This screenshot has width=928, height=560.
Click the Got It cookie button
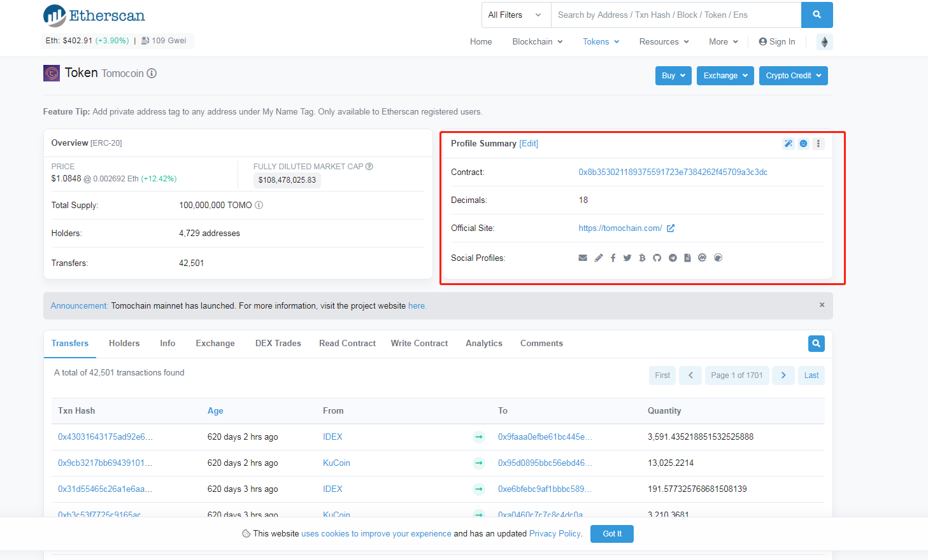[x=611, y=534]
